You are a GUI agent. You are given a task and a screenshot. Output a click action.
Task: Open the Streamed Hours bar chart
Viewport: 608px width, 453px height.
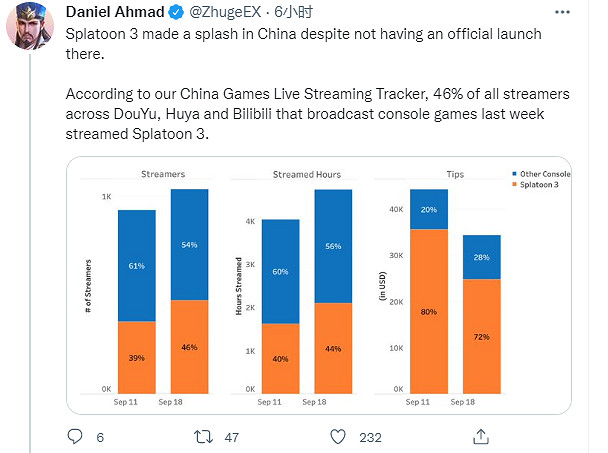(293, 285)
